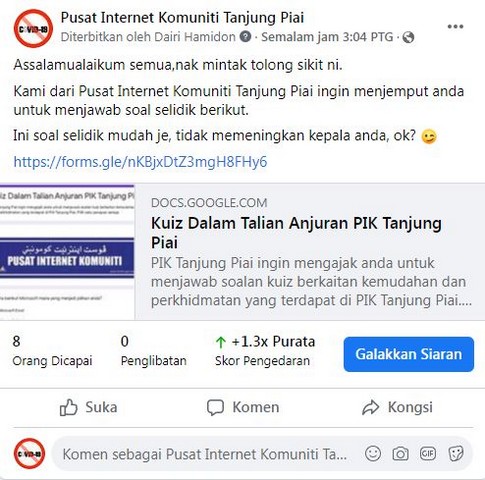Attach a photo using the camera icon
Viewport: 485px width, 480px height.
(400, 454)
